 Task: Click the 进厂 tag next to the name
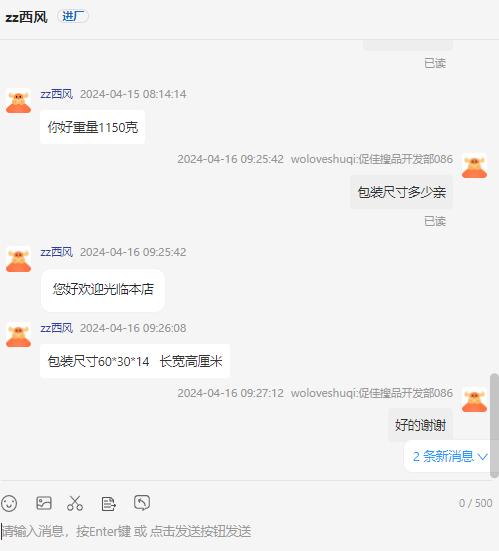click(x=73, y=16)
